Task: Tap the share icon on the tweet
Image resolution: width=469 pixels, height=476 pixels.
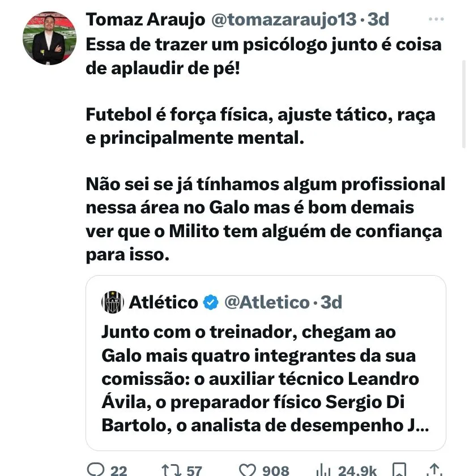Action: [x=434, y=469]
